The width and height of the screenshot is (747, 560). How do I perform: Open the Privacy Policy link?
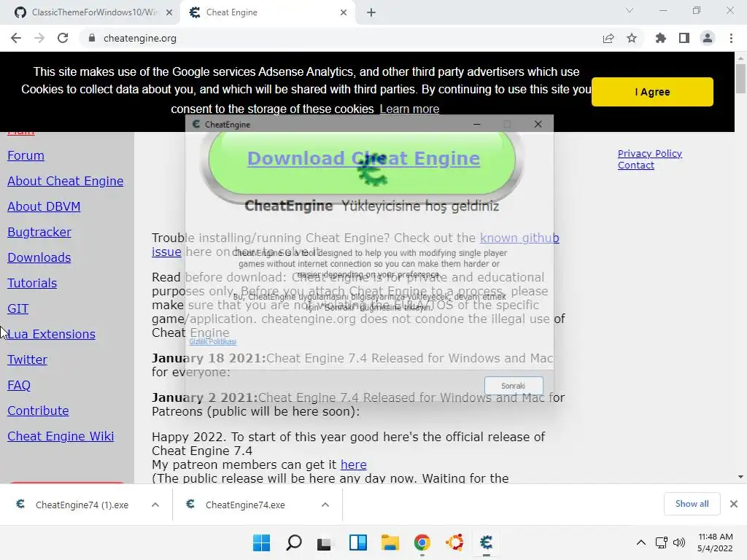[x=650, y=153]
